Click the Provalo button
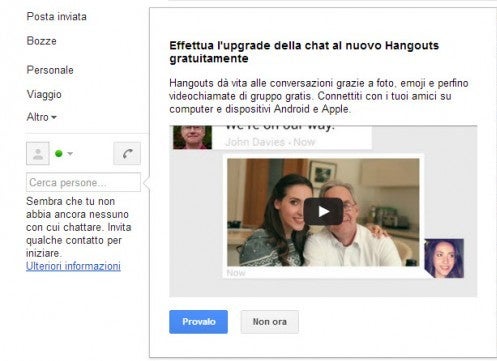The width and height of the screenshot is (497, 361). click(x=198, y=322)
